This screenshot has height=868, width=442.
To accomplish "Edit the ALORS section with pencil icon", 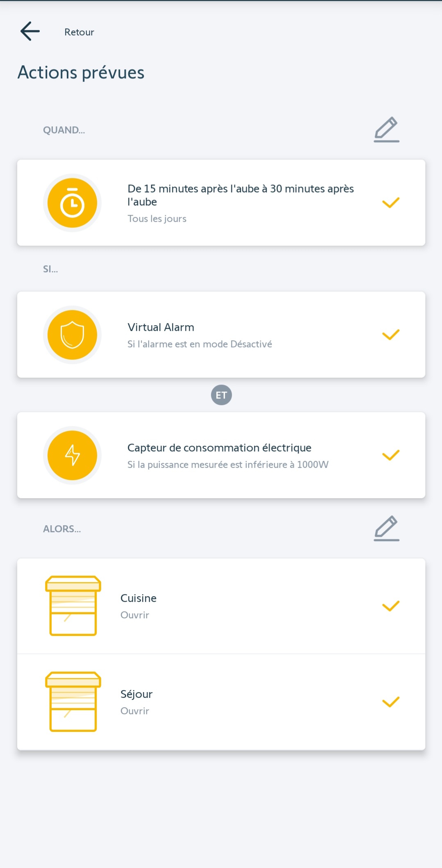I will tap(386, 528).
